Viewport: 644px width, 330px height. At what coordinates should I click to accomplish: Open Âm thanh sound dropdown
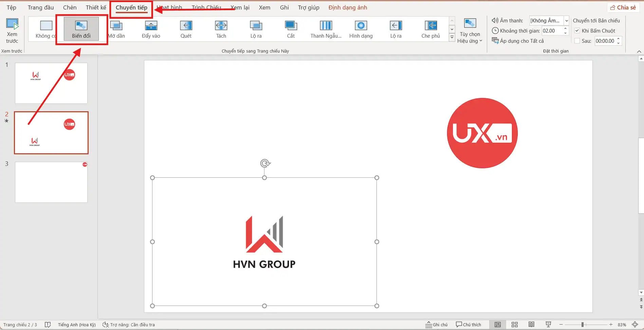[566, 21]
